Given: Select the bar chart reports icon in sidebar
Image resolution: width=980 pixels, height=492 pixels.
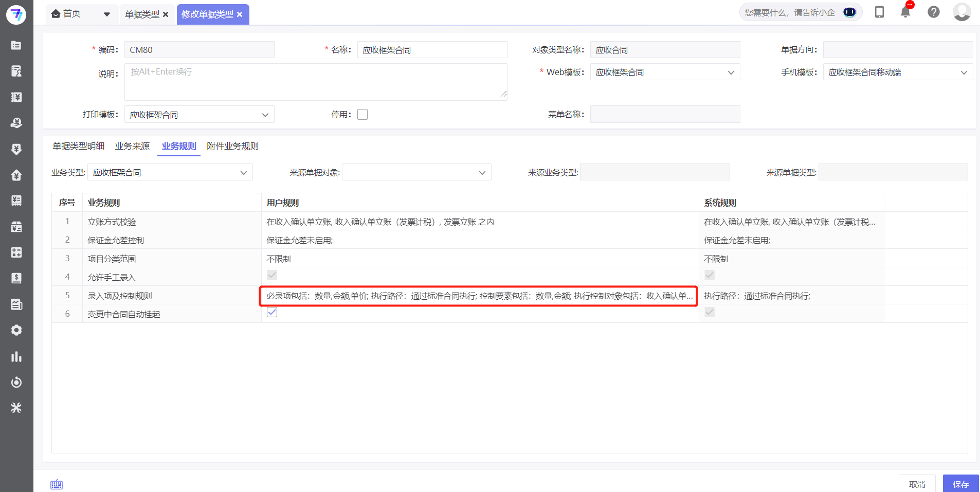Looking at the screenshot, I should coord(16,356).
